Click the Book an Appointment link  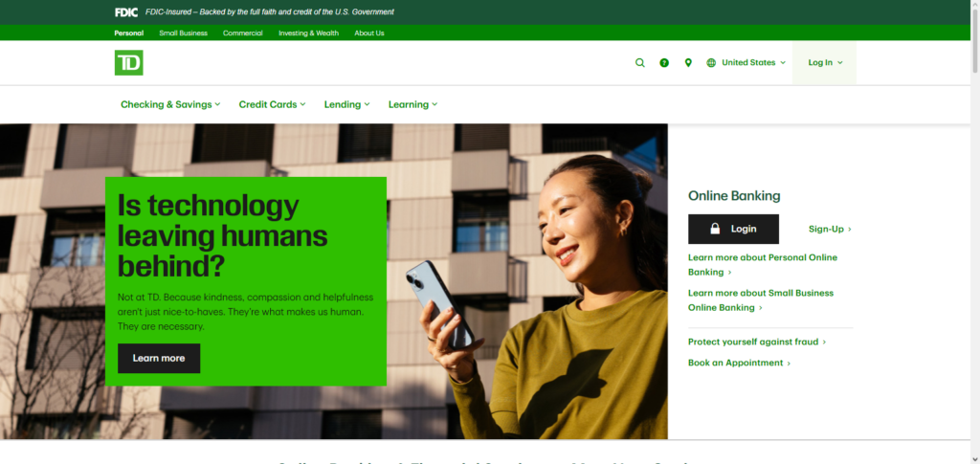(740, 363)
